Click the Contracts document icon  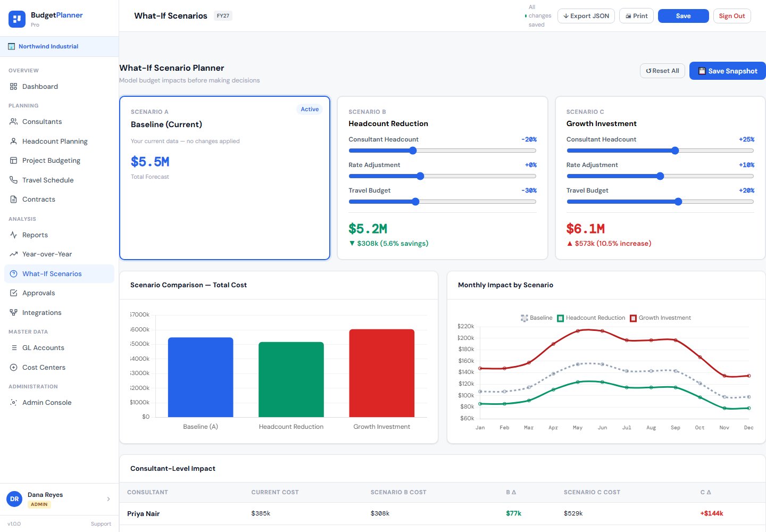[13, 199]
